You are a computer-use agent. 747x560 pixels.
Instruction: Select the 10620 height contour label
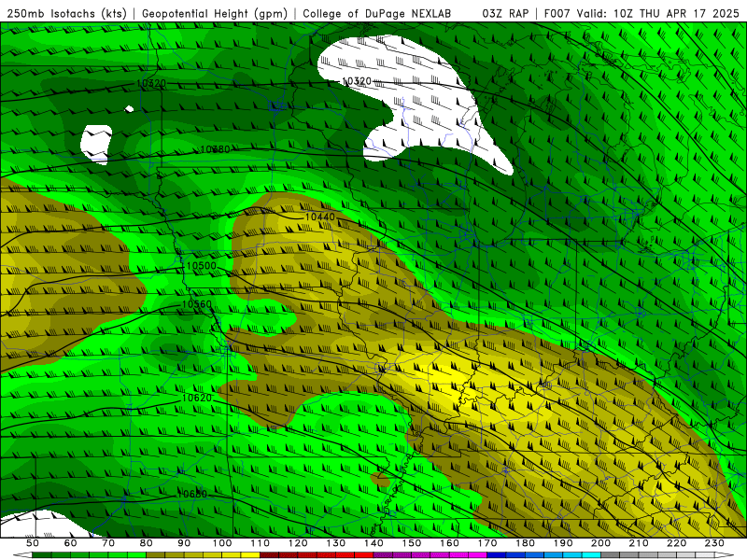click(197, 398)
